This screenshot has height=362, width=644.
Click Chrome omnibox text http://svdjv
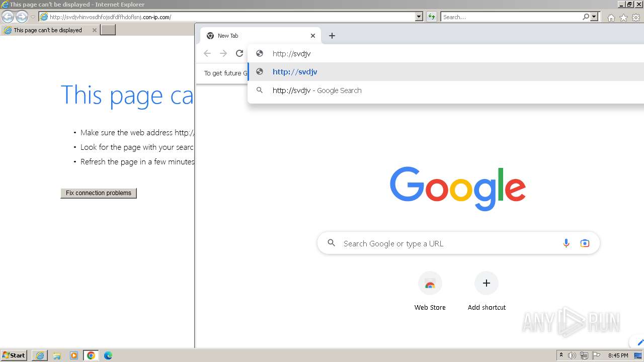click(292, 54)
